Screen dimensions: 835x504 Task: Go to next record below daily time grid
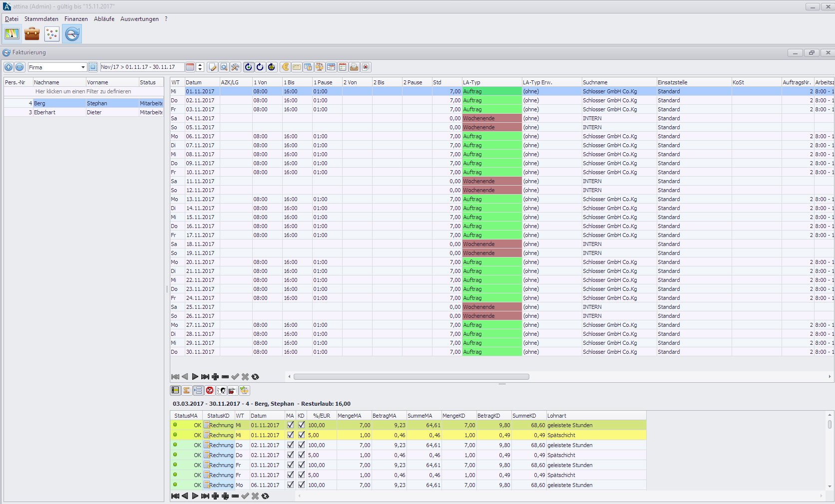point(195,377)
